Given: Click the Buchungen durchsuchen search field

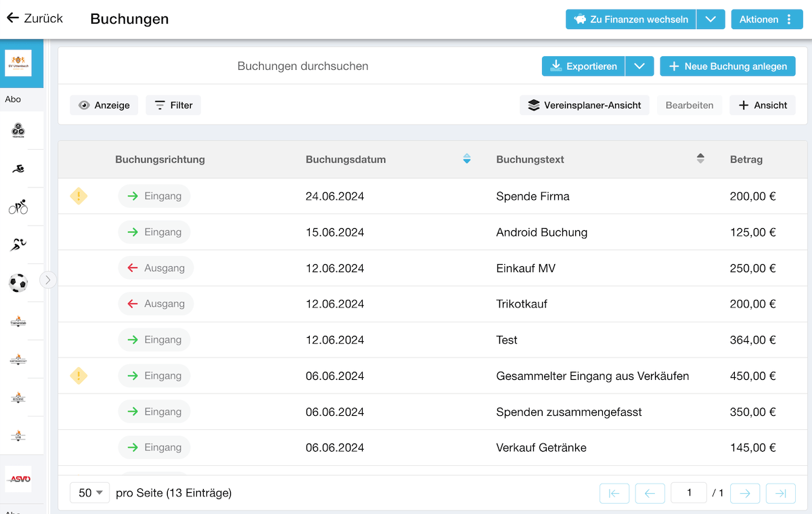Looking at the screenshot, I should [302, 66].
